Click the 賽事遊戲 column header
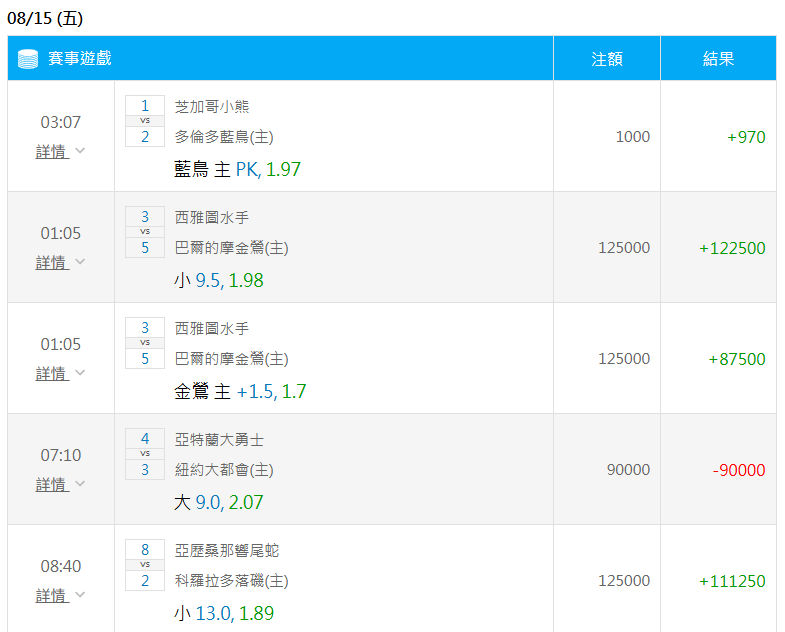The height and width of the screenshot is (632, 785). (80, 59)
